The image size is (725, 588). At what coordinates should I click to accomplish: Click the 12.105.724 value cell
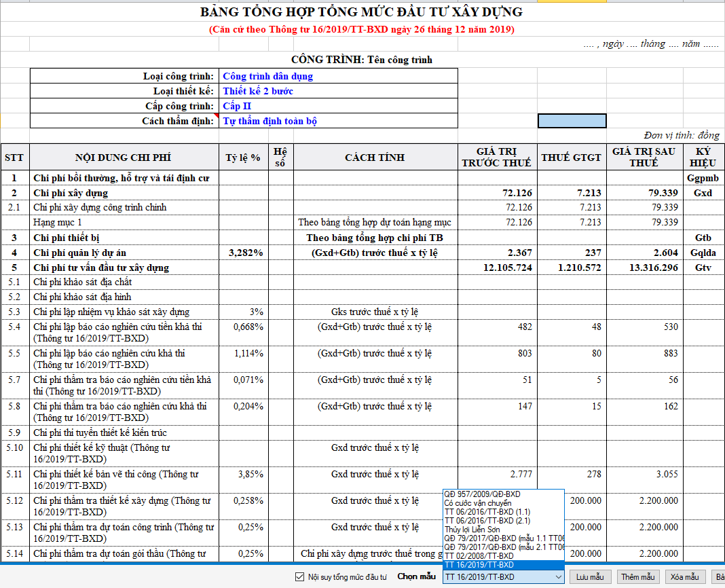tap(498, 268)
